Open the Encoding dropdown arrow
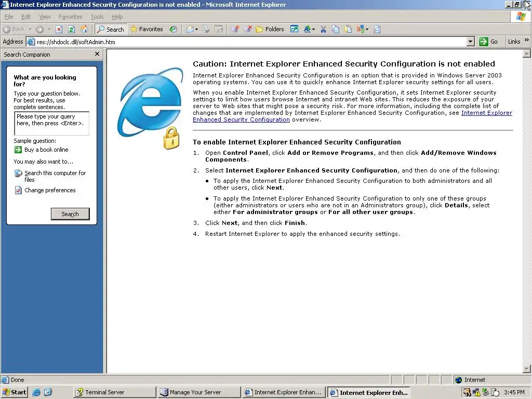532x399 pixels. pos(367,30)
